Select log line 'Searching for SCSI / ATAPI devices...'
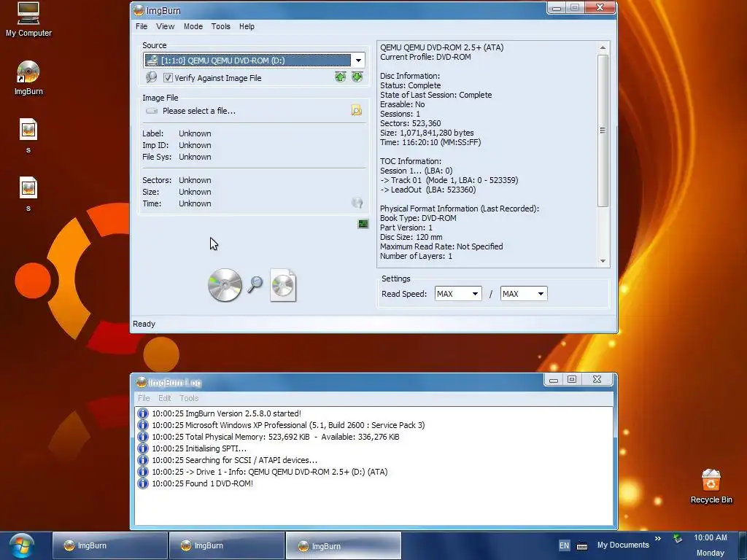 (234, 460)
